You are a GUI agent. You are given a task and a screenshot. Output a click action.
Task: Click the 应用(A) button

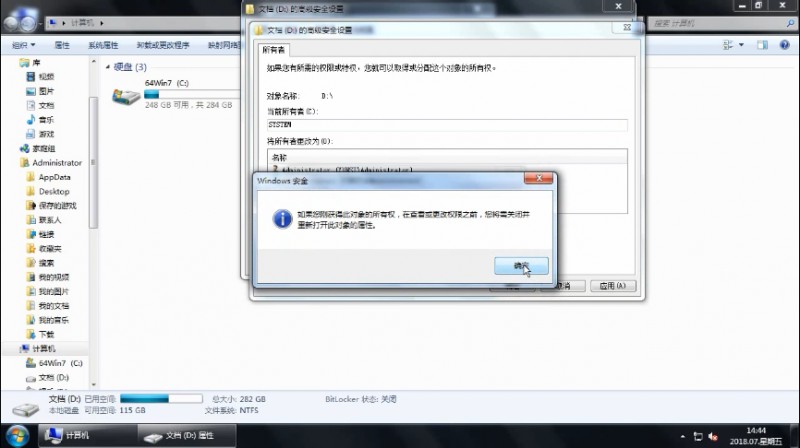pyautogui.click(x=613, y=286)
